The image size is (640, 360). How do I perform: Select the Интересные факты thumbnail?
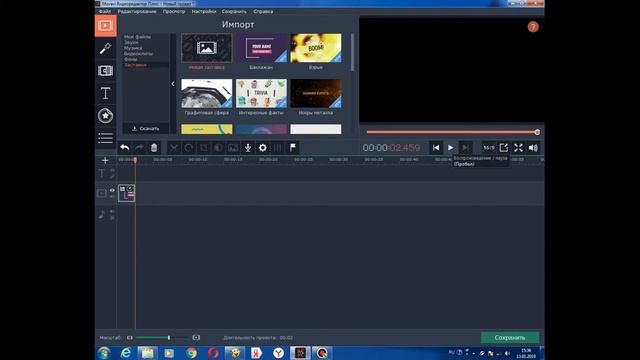coord(261,93)
